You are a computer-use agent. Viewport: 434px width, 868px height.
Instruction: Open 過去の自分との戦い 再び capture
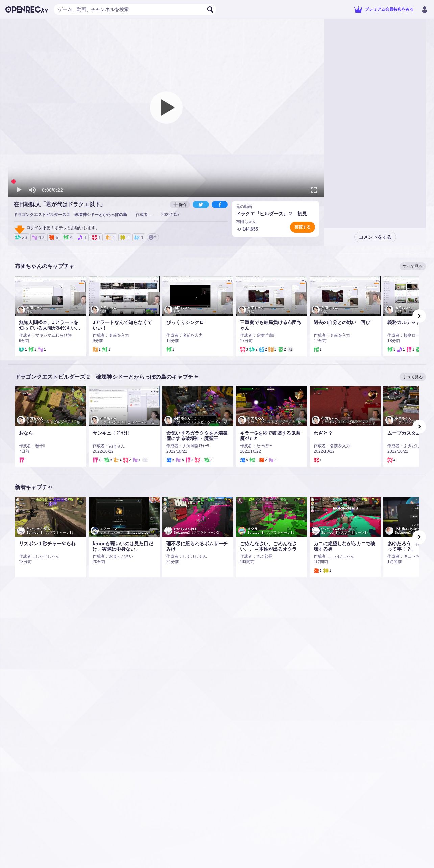coord(342,322)
